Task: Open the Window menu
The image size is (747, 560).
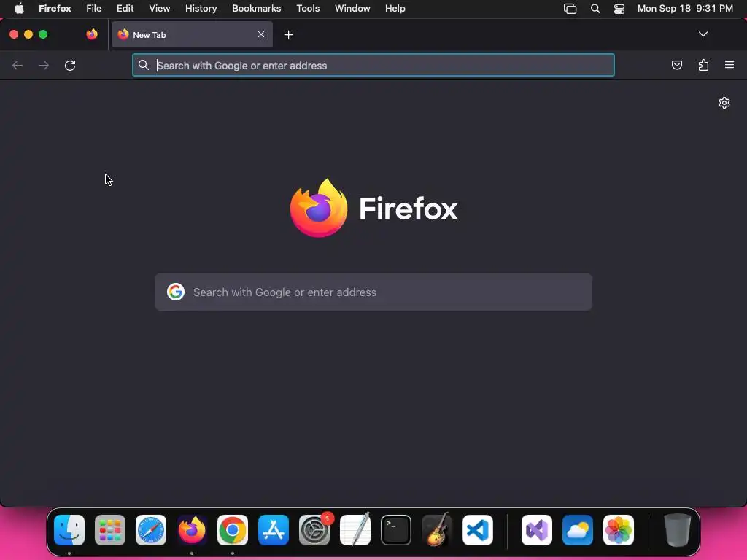Action: tap(352, 9)
